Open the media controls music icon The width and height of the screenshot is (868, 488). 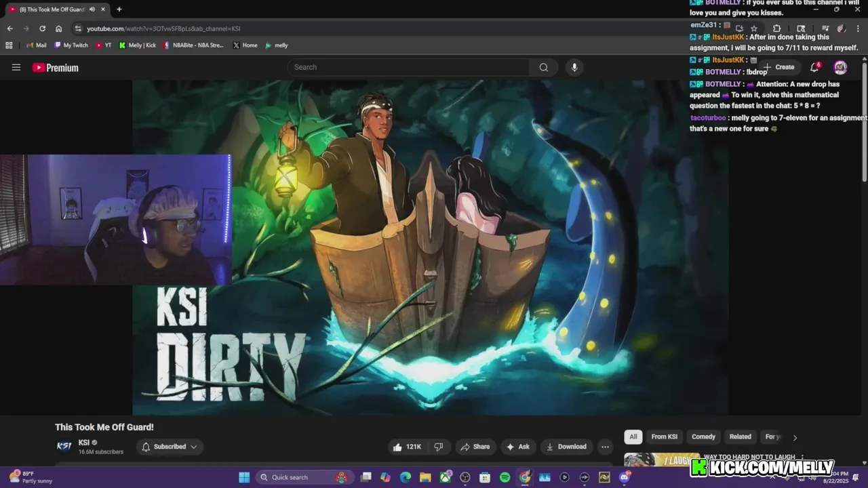click(825, 28)
